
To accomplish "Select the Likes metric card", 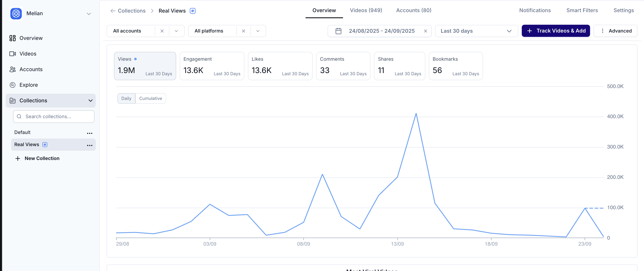I will 280,66.
